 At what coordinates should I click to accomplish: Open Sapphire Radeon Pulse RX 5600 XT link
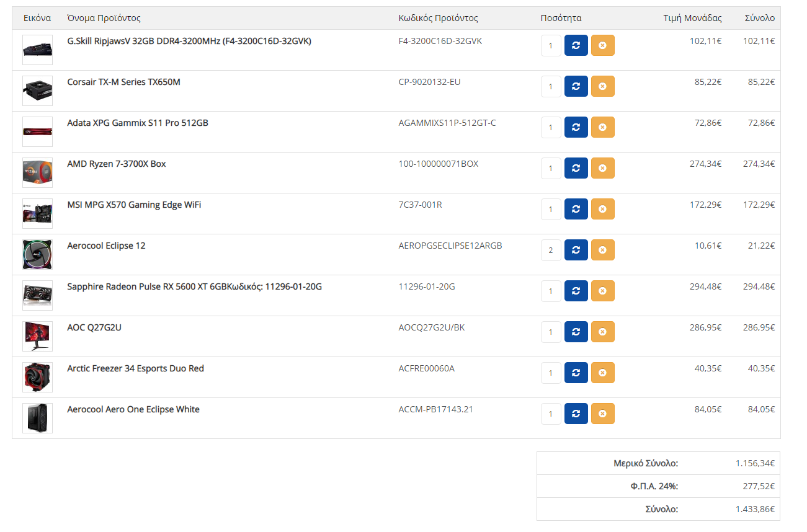pos(195,286)
